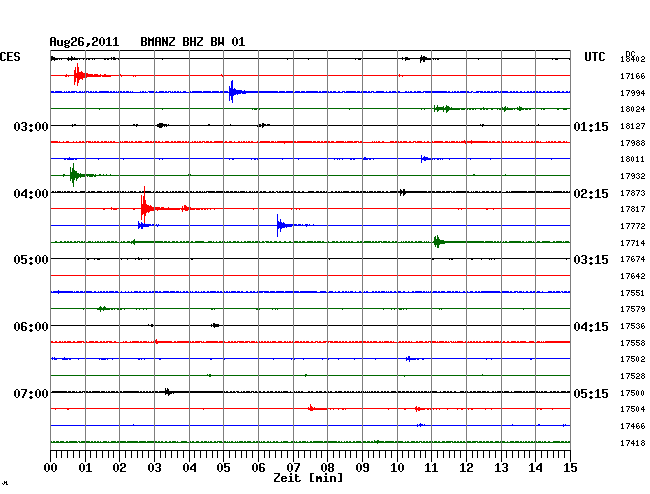Click minute tick label 08 on axis

(327, 468)
